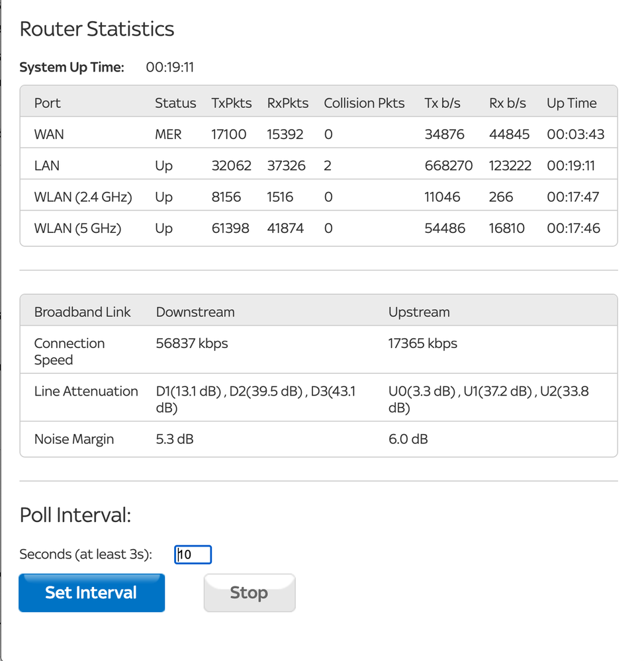Select the Router Statistics heading
644x661 pixels.
click(x=97, y=29)
